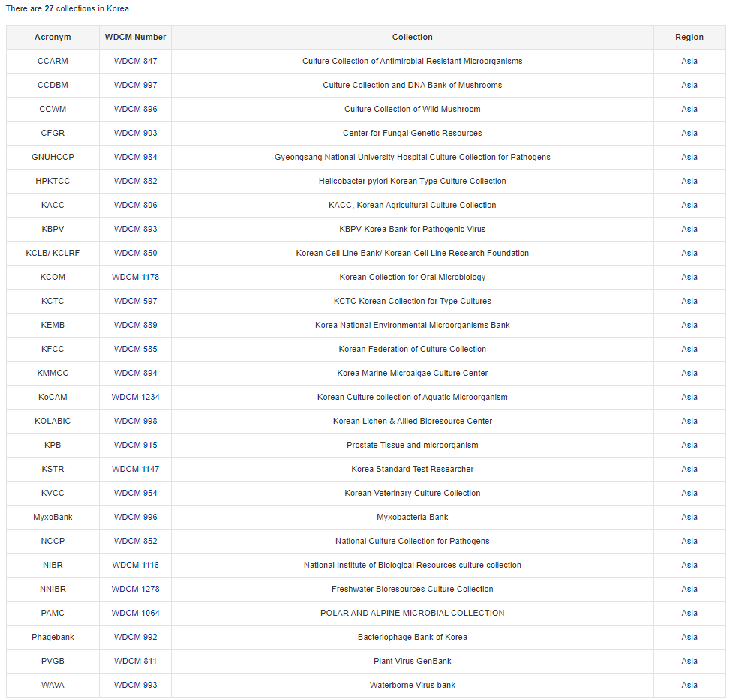Select the WAVA acronym cell
This screenshot has width=733, height=700.
coord(53,685)
